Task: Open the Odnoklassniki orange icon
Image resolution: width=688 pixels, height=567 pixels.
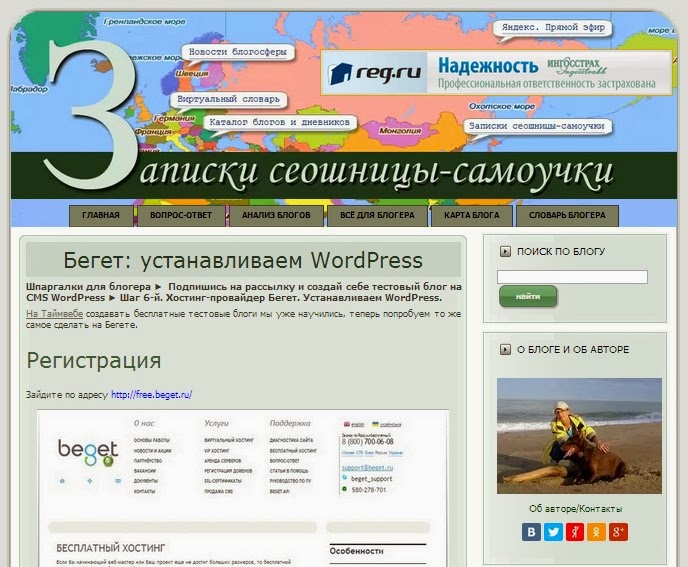Action: point(596,532)
